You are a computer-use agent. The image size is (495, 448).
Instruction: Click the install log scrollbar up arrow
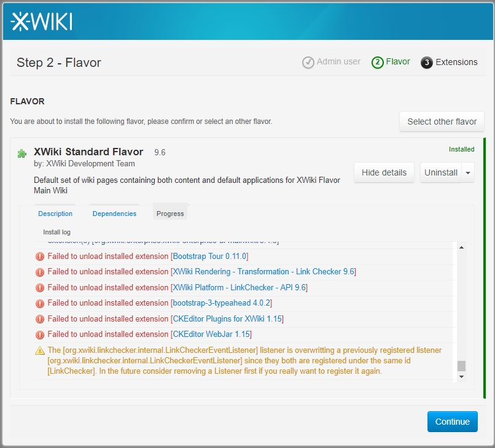pos(462,248)
